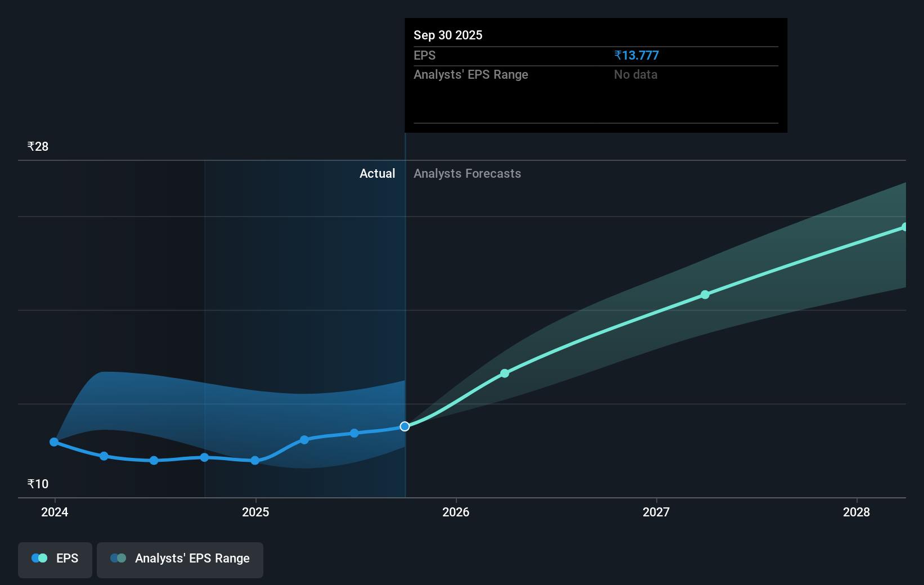Click the No data range row in tooltip

[x=635, y=74]
